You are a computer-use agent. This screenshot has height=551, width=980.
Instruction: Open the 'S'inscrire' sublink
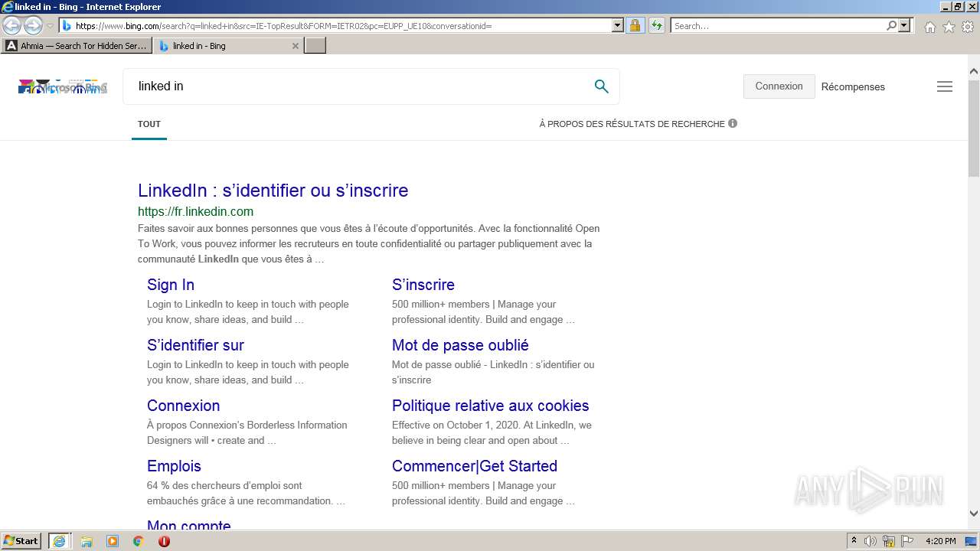point(423,285)
